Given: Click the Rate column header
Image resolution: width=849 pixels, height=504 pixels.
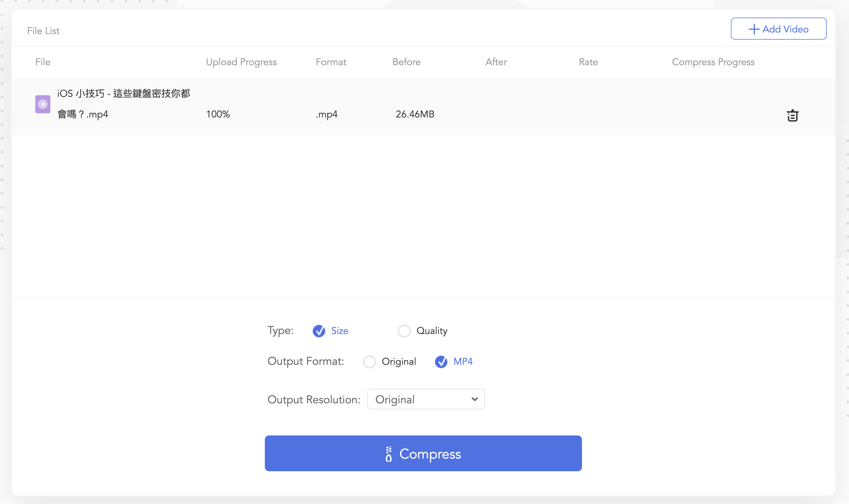Looking at the screenshot, I should 588,62.
